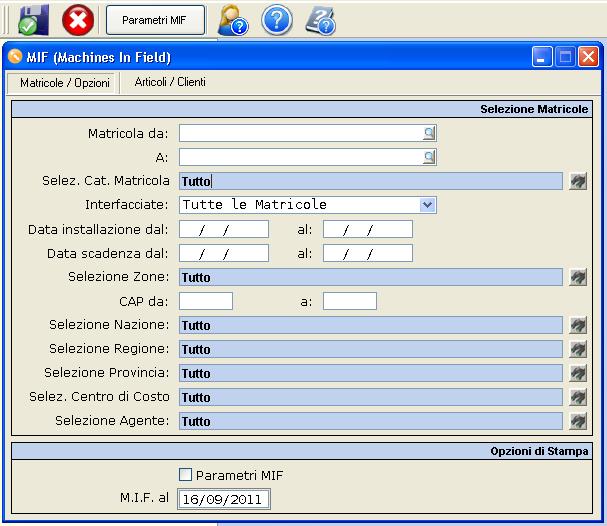Click the CAP a input field
This screenshot has width=607, height=526.
pos(350,301)
